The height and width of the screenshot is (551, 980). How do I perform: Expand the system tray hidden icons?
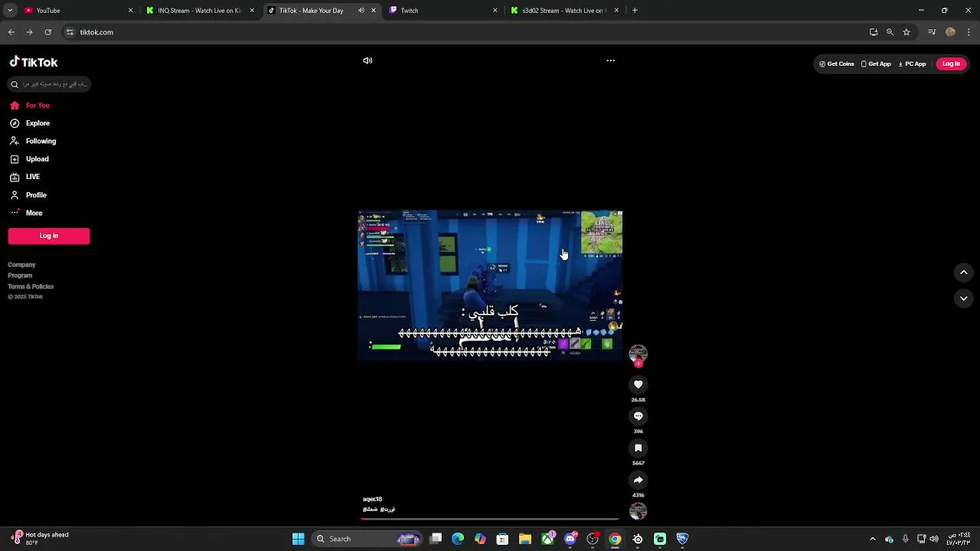(873, 539)
